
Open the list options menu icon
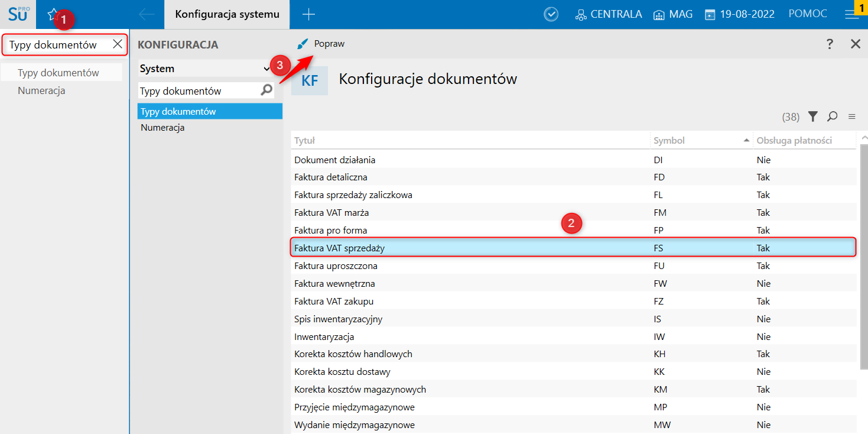pos(851,116)
